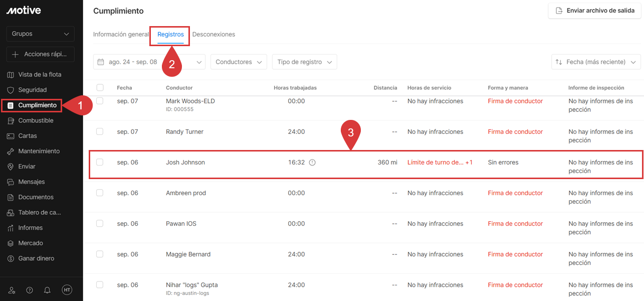Open the Mensajes chat icon
This screenshot has height=301, width=644.
[11, 182]
